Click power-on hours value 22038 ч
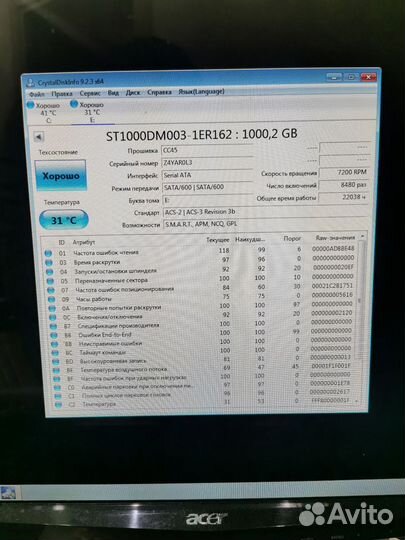The image size is (405, 540). click(x=343, y=197)
